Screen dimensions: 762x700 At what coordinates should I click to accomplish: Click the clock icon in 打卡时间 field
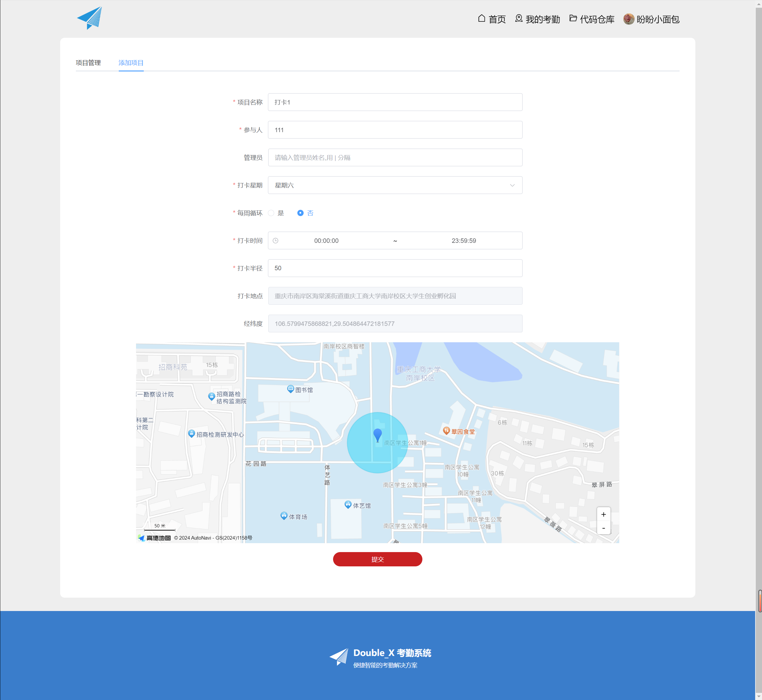point(275,240)
